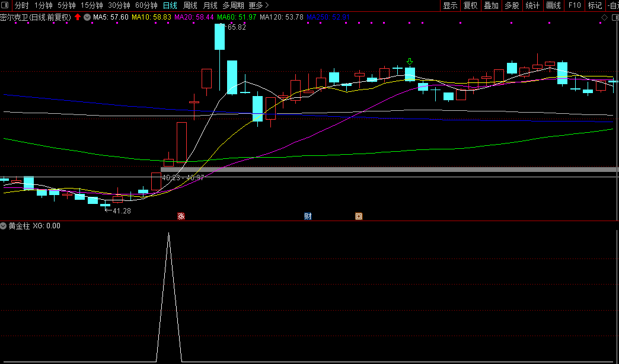Click the orange 回 event marker
Image resolution: width=619 pixels, height=364 pixels.
pos(359,216)
